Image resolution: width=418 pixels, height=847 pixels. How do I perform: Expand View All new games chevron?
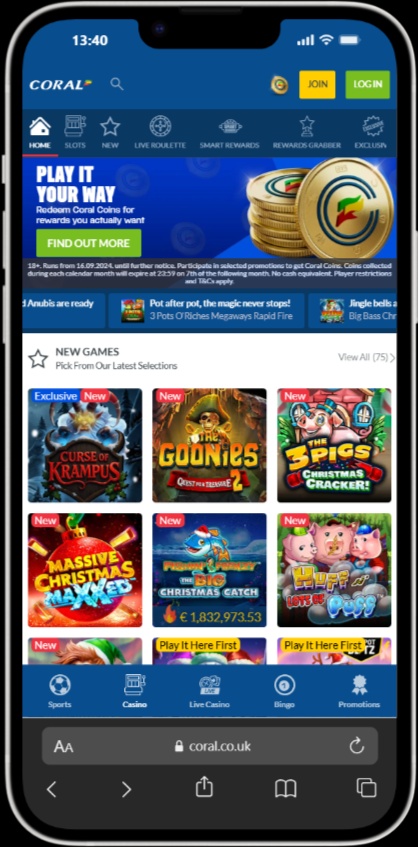click(393, 358)
